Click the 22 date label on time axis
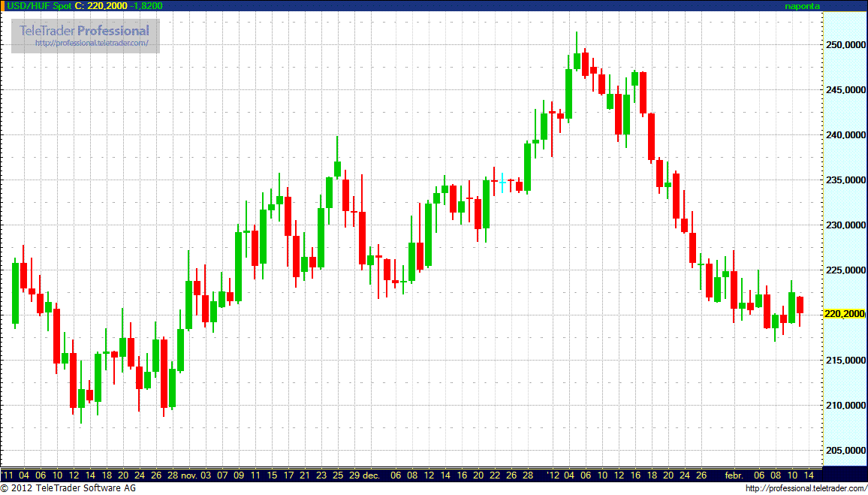 494,475
